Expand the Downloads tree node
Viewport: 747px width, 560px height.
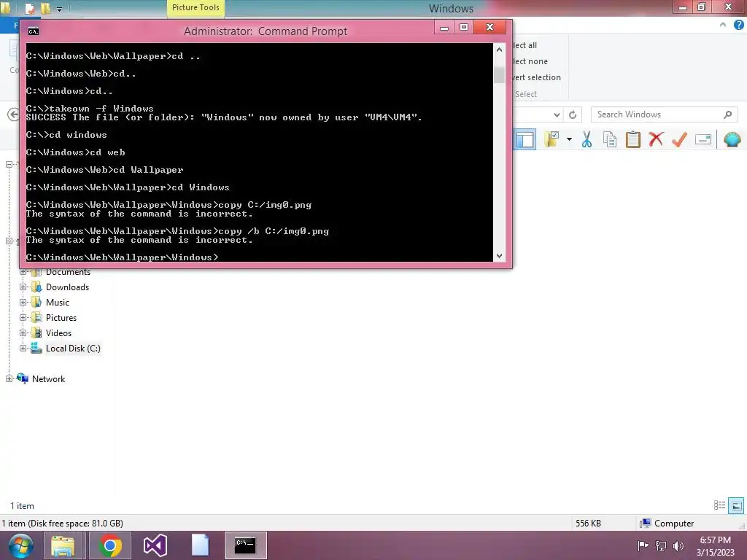coord(23,287)
